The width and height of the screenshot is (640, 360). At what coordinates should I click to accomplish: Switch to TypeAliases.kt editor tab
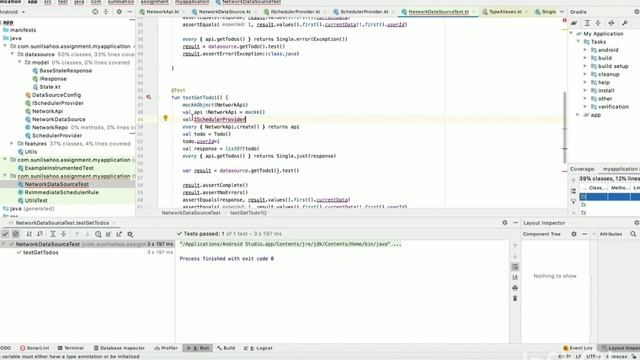[x=505, y=12]
